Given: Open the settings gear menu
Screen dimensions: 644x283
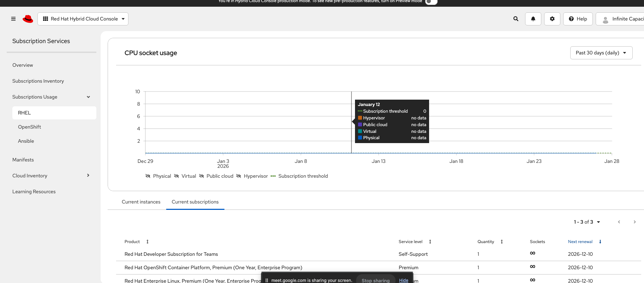Looking at the screenshot, I should point(552,19).
